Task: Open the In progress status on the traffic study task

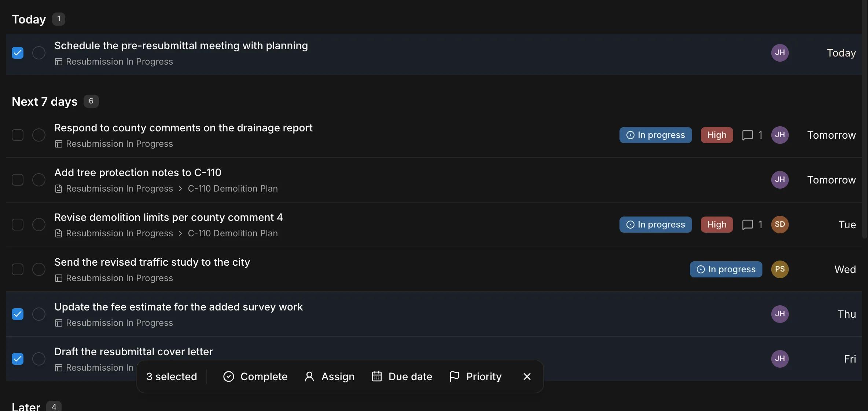Action: coord(726,269)
